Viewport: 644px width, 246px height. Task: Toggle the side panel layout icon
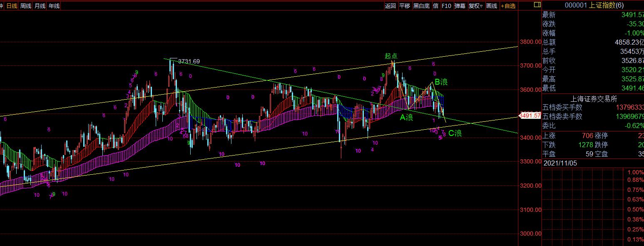point(537,5)
